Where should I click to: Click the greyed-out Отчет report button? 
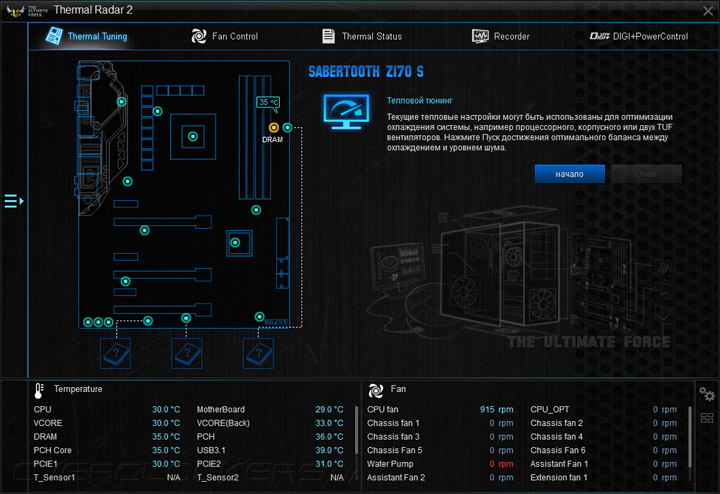coord(647,174)
